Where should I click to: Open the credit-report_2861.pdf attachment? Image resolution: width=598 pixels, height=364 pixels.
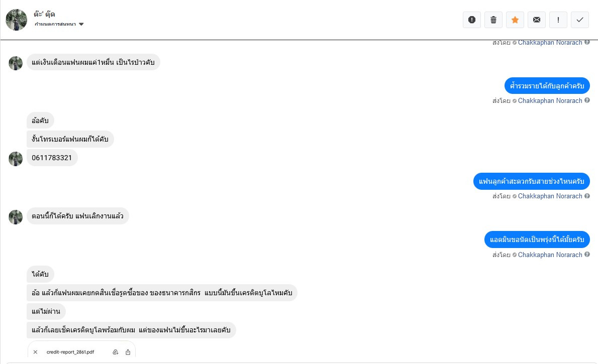tap(70, 352)
